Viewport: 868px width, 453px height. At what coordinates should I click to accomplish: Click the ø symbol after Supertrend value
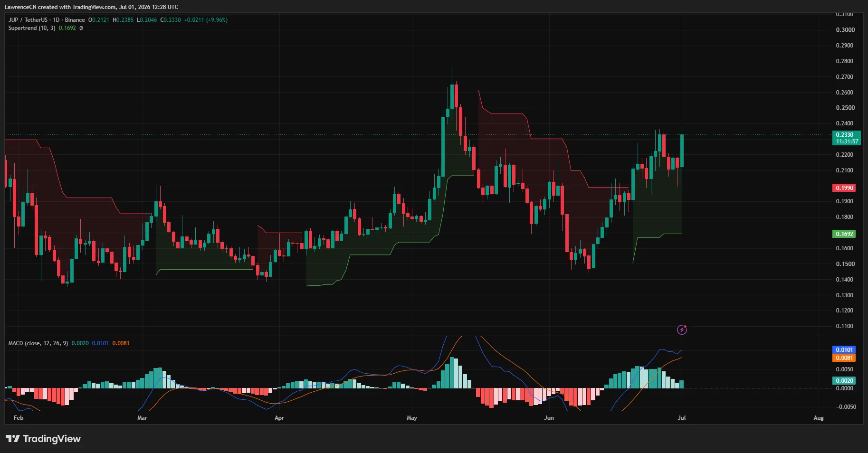pos(81,28)
